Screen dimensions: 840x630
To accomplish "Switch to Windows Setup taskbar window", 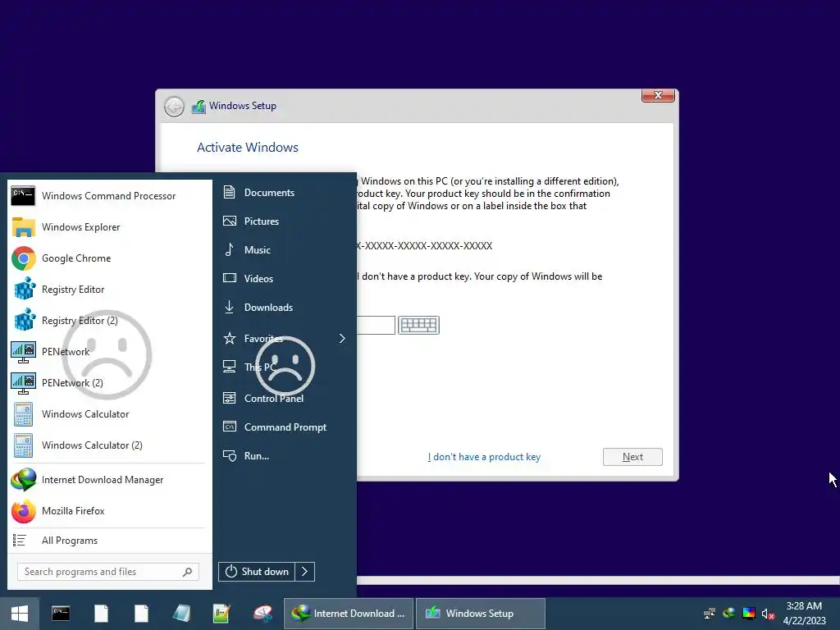I will tap(481, 614).
